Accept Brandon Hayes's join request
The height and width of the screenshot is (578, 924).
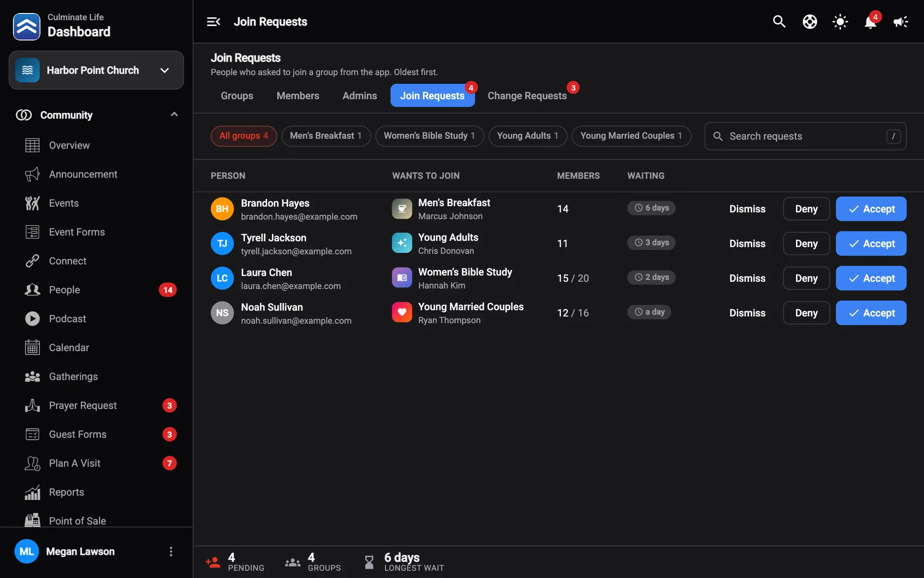pos(871,209)
